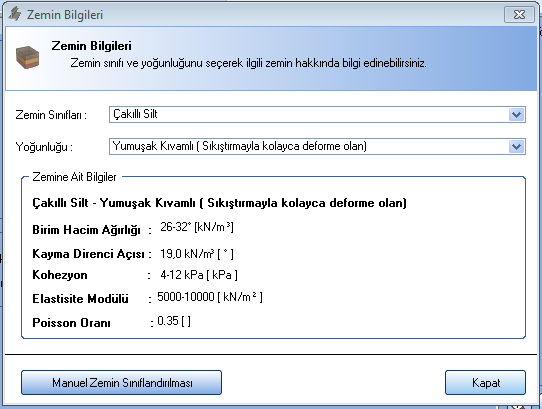Expand the Yoğunluğu dropdown arrow
Screen dimensions: 542x409
tap(516, 147)
